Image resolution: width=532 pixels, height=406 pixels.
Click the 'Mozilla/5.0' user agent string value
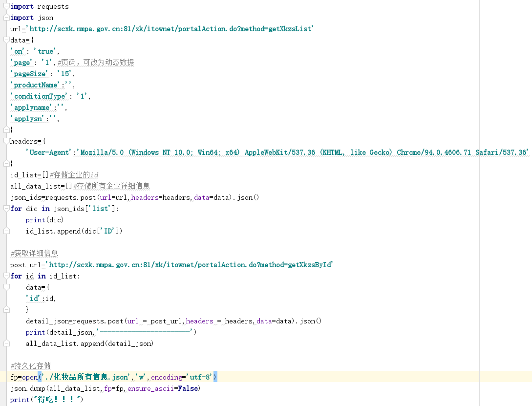(303, 152)
